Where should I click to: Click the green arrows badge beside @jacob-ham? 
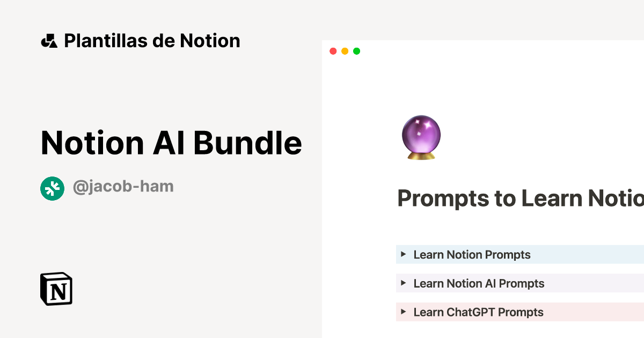click(x=52, y=188)
